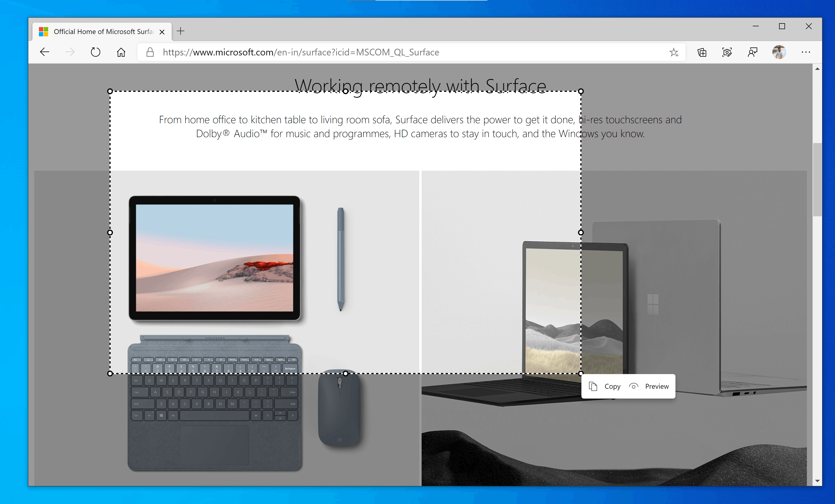
Task: Click the Favorites star icon
Action: coord(674,53)
